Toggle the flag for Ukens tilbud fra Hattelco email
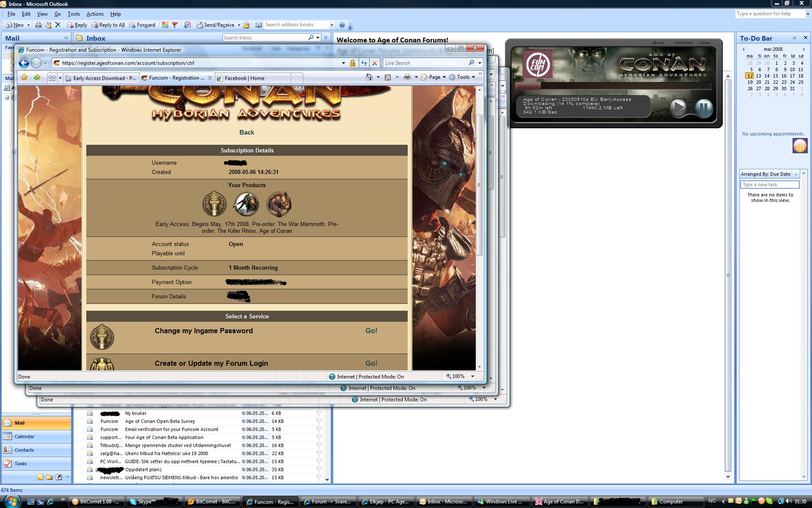 [319, 453]
